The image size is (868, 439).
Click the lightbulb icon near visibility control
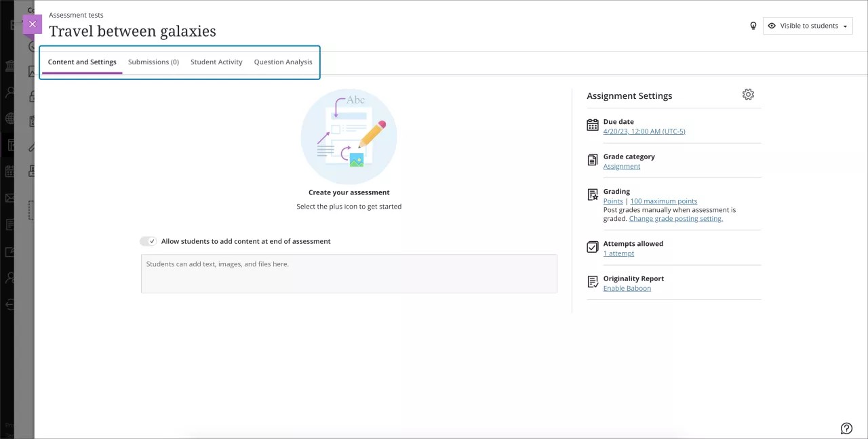coord(753,25)
